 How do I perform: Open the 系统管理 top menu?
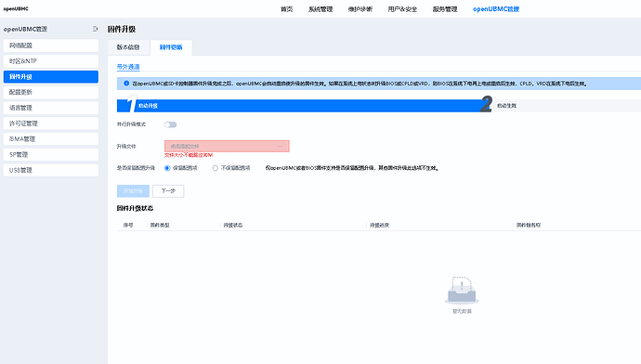pyautogui.click(x=320, y=9)
